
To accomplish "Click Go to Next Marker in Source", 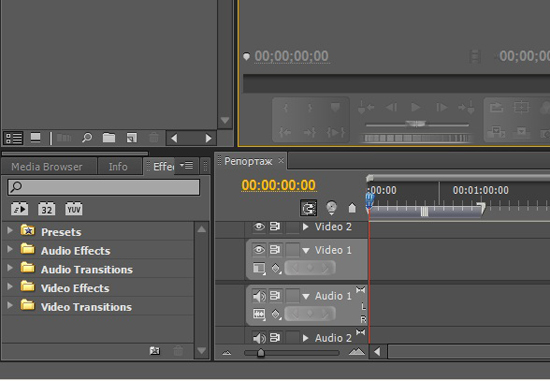I will pos(467,107).
